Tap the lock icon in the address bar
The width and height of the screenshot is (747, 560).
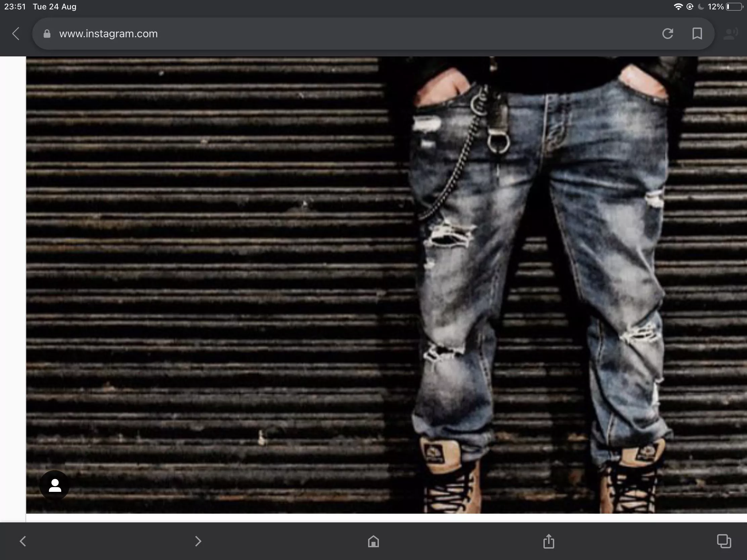coord(47,34)
